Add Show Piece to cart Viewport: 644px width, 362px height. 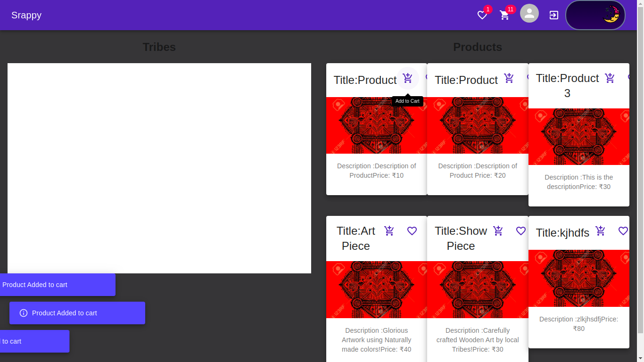click(x=498, y=231)
